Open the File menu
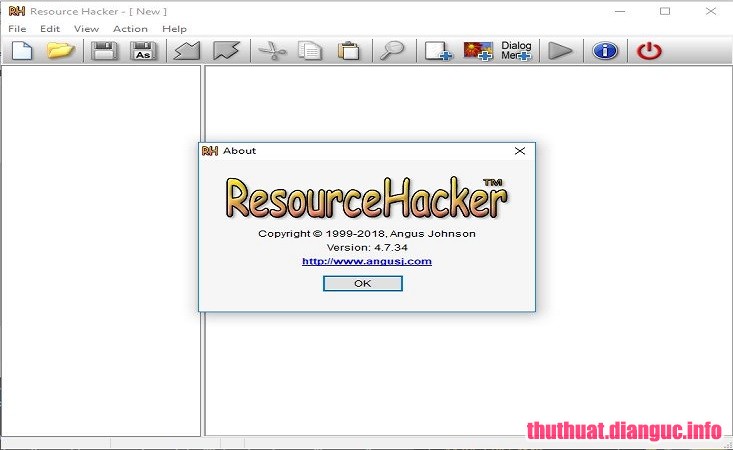 [x=17, y=29]
